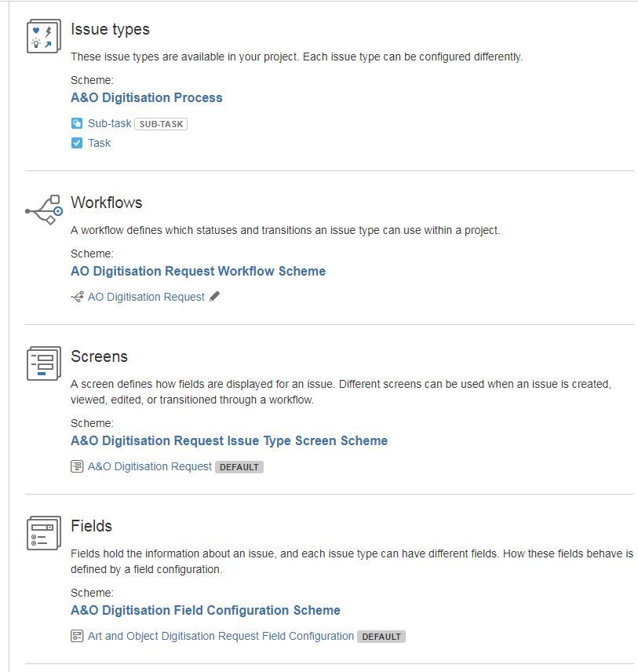This screenshot has width=638, height=672.
Task: Click the Workflows branching diagram icon
Action: click(x=44, y=210)
